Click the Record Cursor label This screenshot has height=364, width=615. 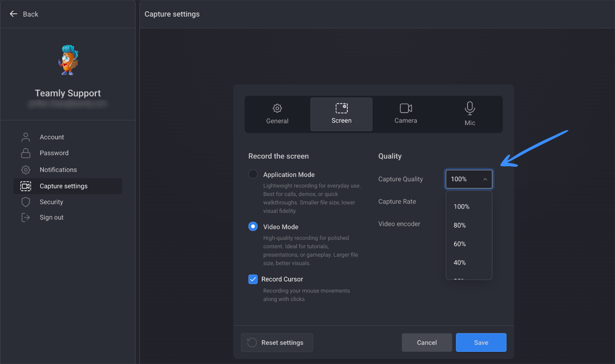[x=282, y=279]
